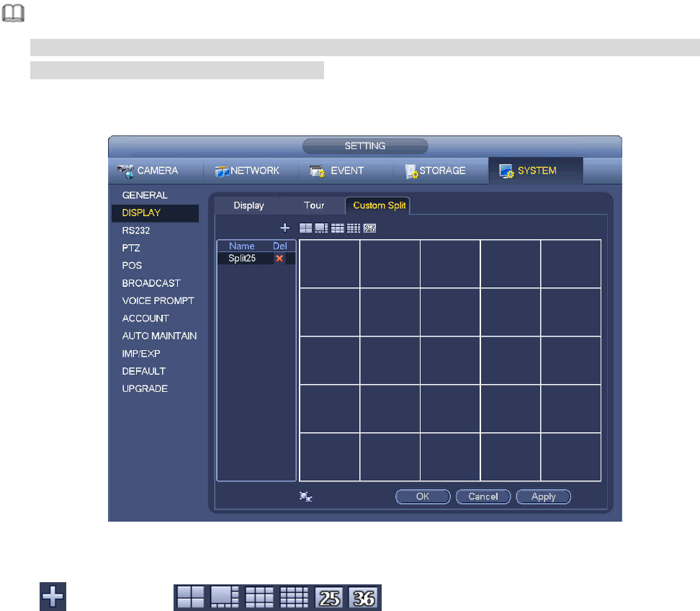Open VOICE PROMPT in the sidebar
The height and width of the screenshot is (611, 700).
158,300
